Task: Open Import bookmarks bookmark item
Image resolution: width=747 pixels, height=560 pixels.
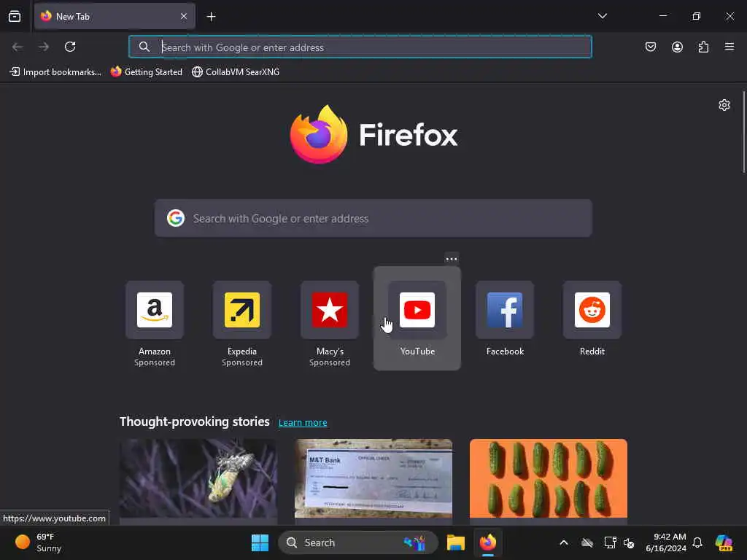Action: click(55, 72)
